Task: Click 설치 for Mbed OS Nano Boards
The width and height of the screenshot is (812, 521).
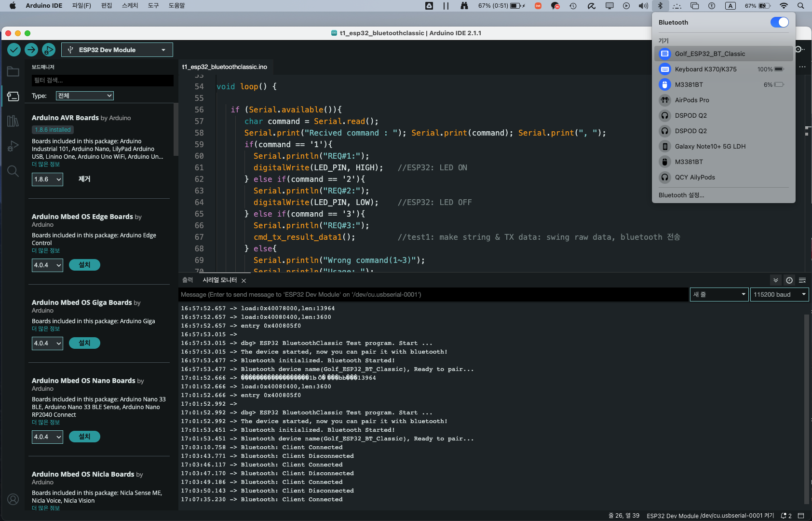Action: click(84, 437)
